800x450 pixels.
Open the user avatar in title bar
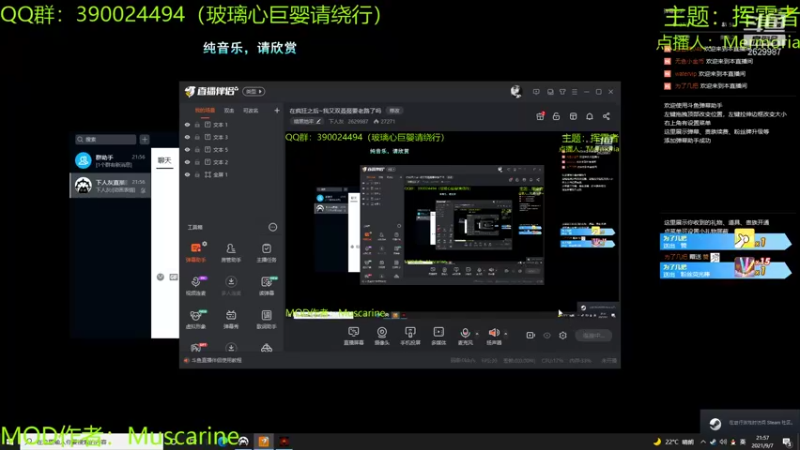tap(516, 91)
